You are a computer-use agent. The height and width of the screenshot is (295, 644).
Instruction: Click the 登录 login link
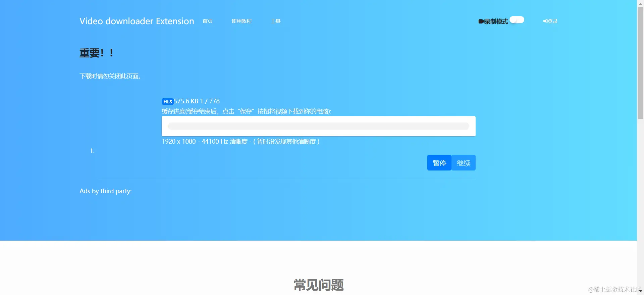[x=550, y=21]
